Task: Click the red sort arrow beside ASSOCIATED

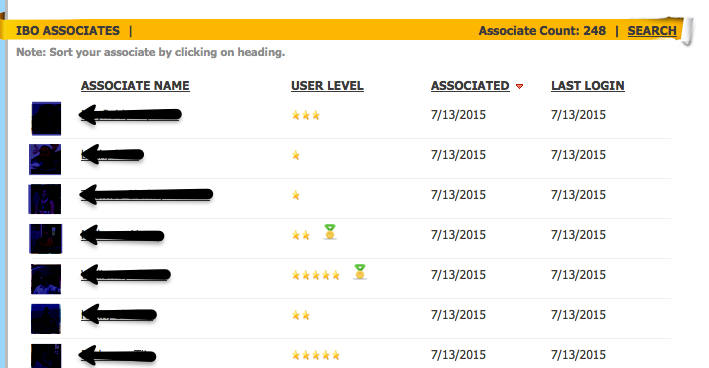Action: pos(520,86)
